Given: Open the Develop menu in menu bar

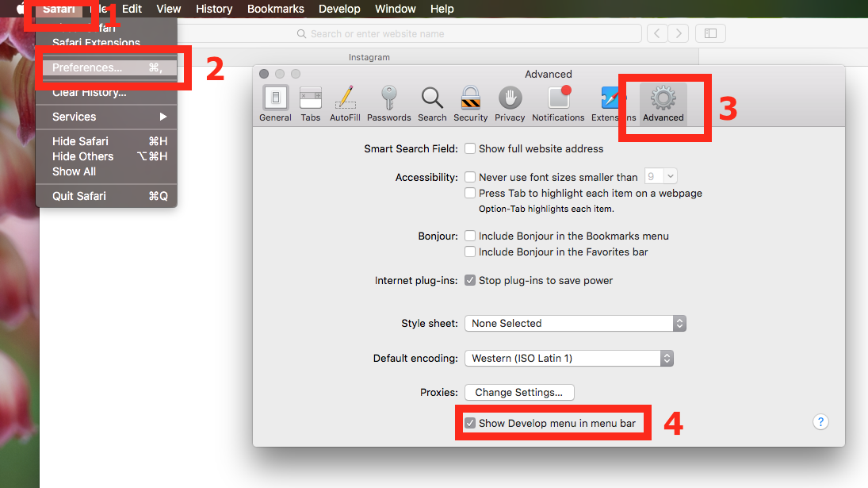Looking at the screenshot, I should tap(339, 9).
